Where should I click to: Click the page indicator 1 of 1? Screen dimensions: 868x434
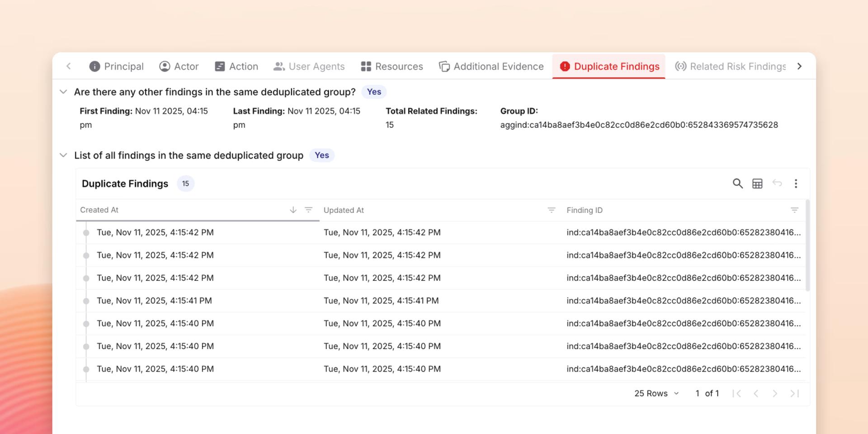[707, 393]
